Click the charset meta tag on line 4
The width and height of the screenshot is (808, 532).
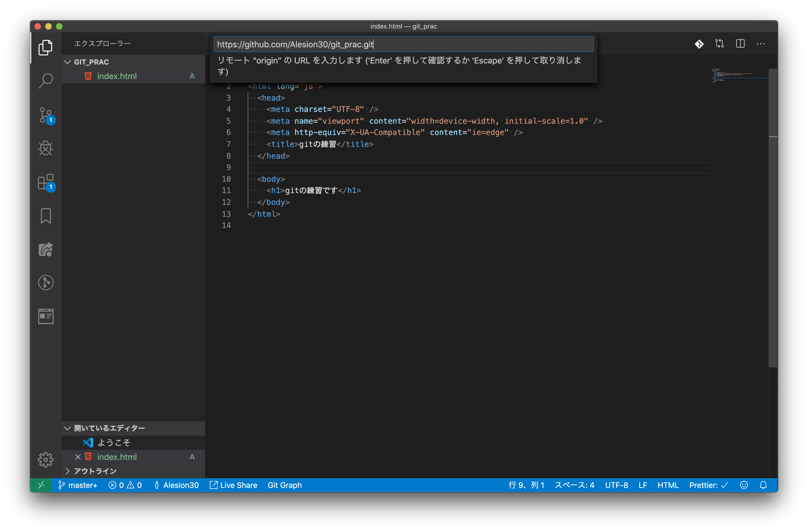(322, 109)
